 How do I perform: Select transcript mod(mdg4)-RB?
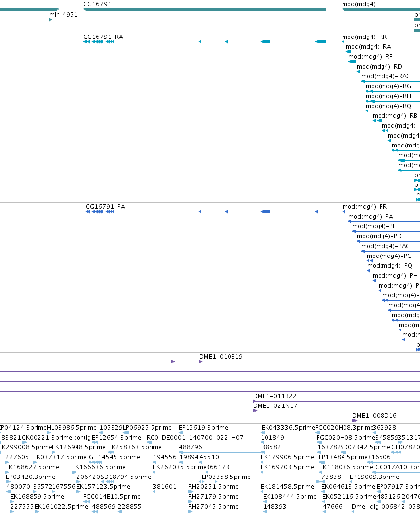pos(395,115)
